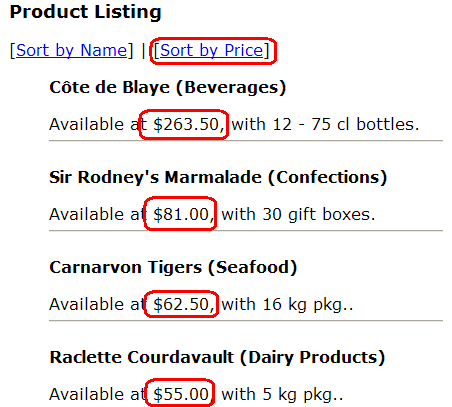Viewport: 452px width, 407px height.
Task: Click the $55.00 price text
Action: [181, 394]
